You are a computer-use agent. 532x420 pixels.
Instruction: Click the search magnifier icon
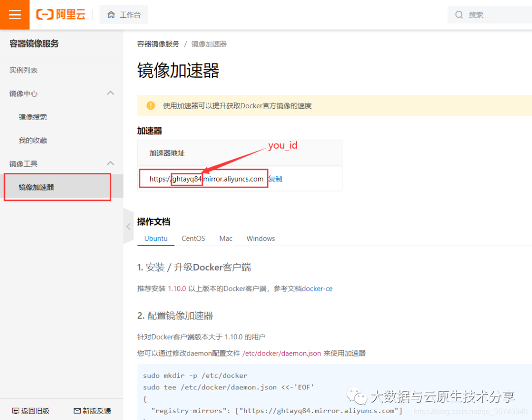[x=459, y=15]
